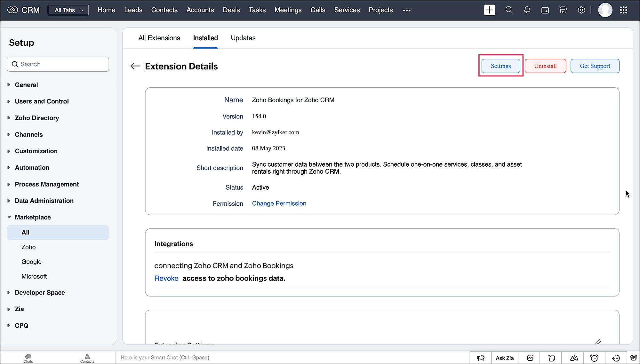
Task: Expand the Customization section
Action: point(36,151)
